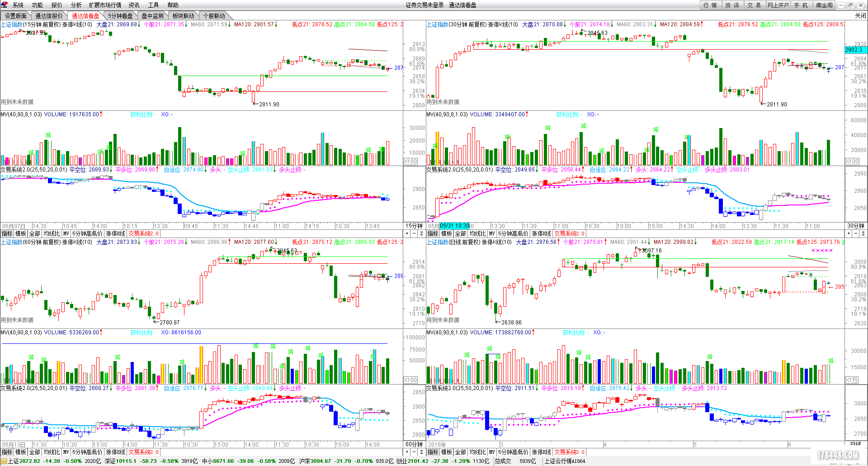This screenshot has width=868, height=466.
Task: Click 上证云行情A1864 server status text
Action: [565, 461]
